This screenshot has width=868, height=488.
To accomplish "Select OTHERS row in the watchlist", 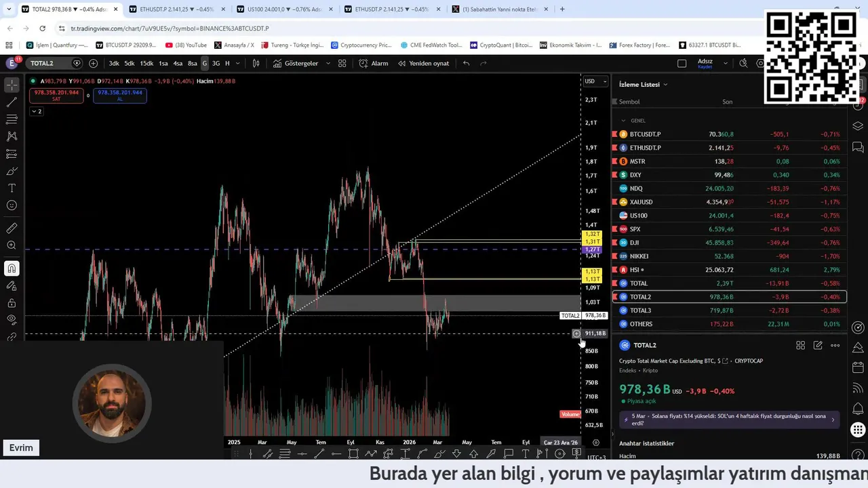I will (729, 324).
